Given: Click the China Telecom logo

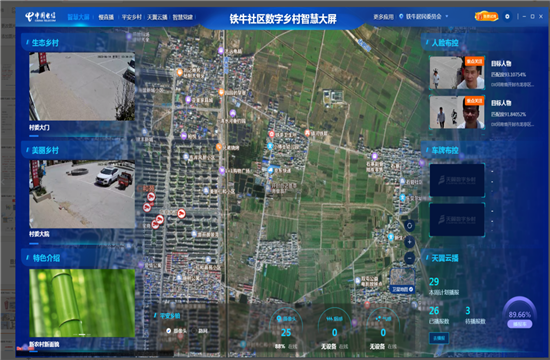Looking at the screenshot, I should [40, 16].
